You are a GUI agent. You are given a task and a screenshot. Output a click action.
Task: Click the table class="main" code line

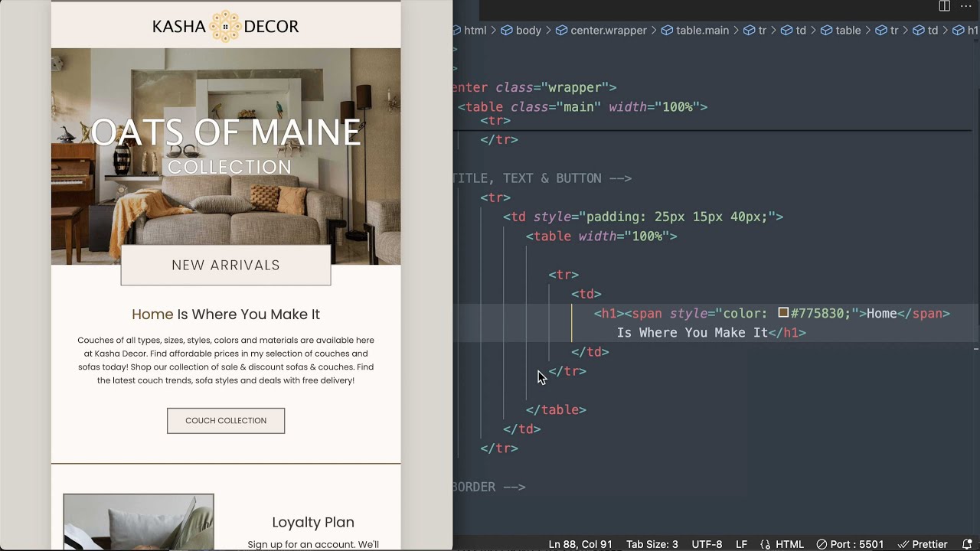tap(583, 107)
